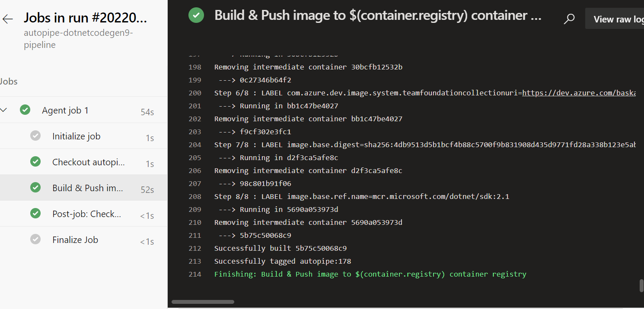The width and height of the screenshot is (644, 309).
Task: Open the dev.azure.com link on line 200
Action: point(579,93)
